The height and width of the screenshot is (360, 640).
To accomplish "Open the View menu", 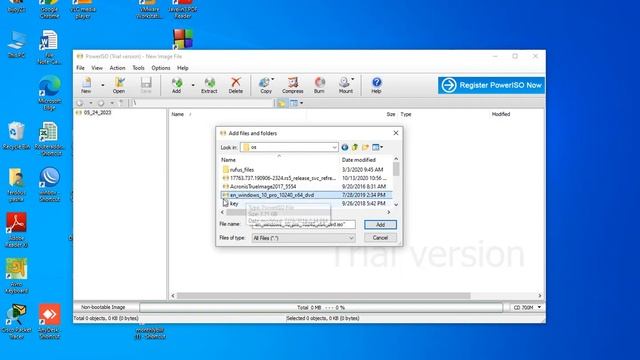I will [x=97, y=68].
